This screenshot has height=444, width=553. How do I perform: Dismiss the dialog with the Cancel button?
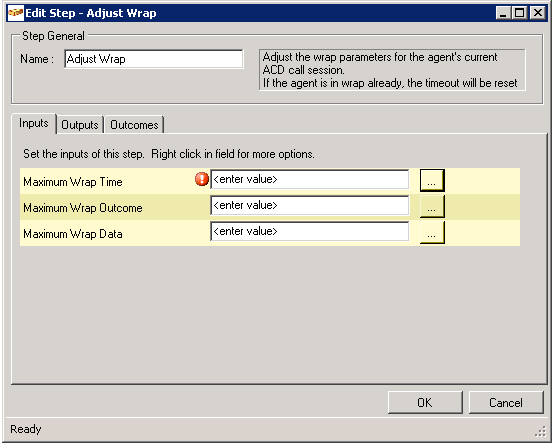(506, 402)
